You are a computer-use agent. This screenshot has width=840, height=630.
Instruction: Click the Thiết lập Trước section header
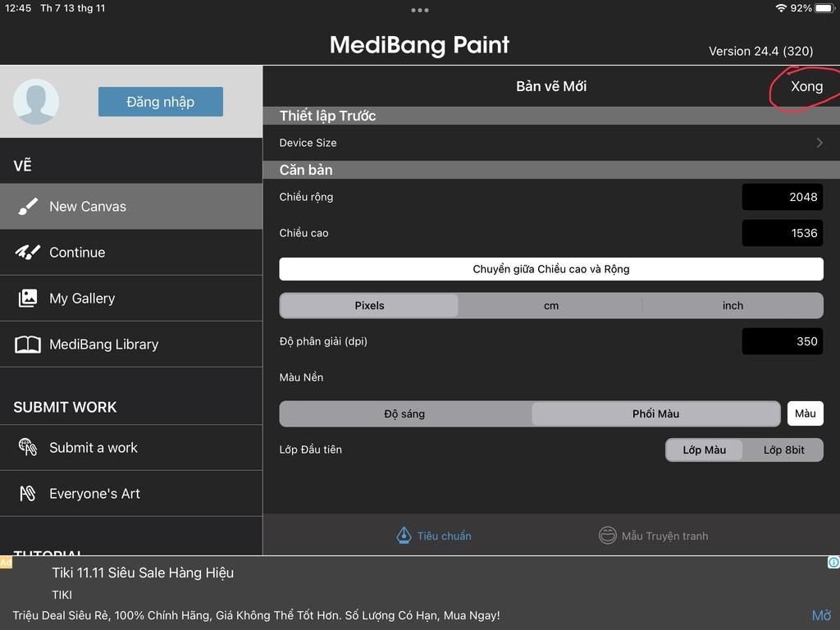(x=551, y=116)
